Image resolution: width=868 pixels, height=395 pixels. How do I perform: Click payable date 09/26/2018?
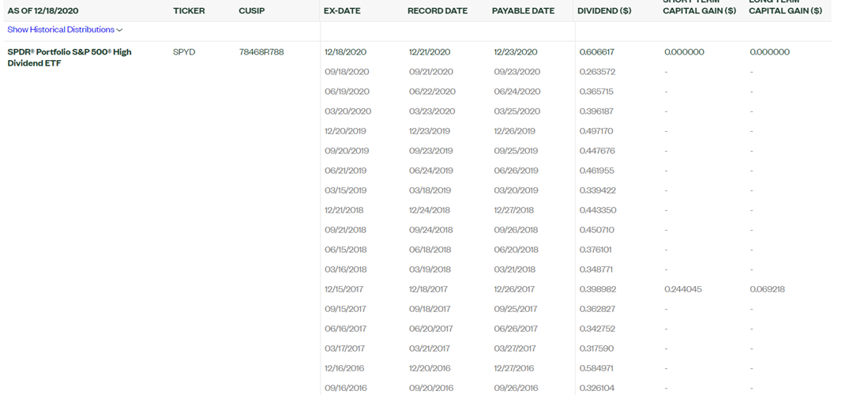point(516,230)
